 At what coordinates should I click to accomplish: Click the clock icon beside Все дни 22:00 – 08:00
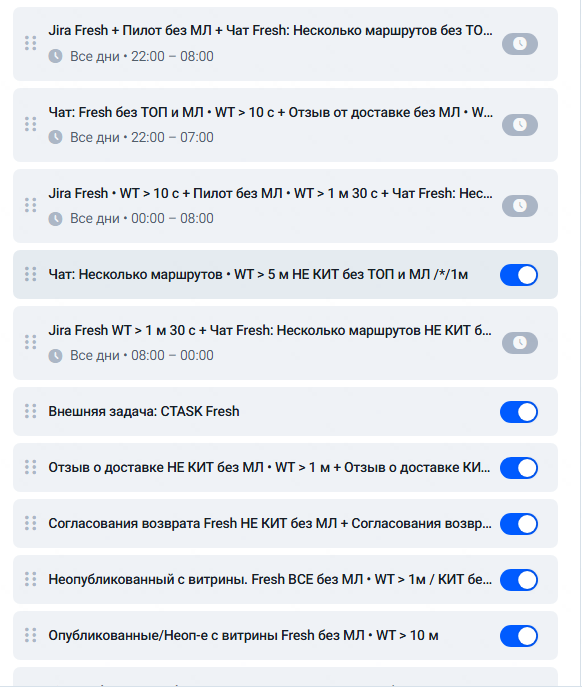(55, 56)
